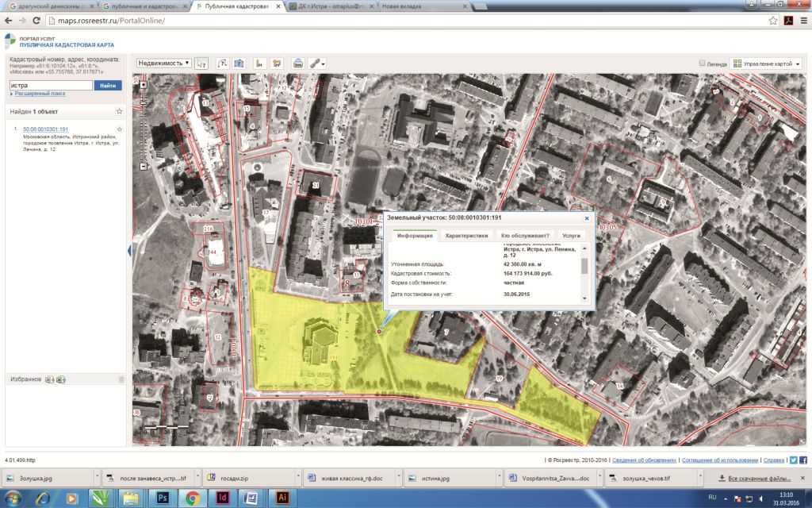Switch to the Информация tab
The image size is (812, 508).
tap(415, 235)
